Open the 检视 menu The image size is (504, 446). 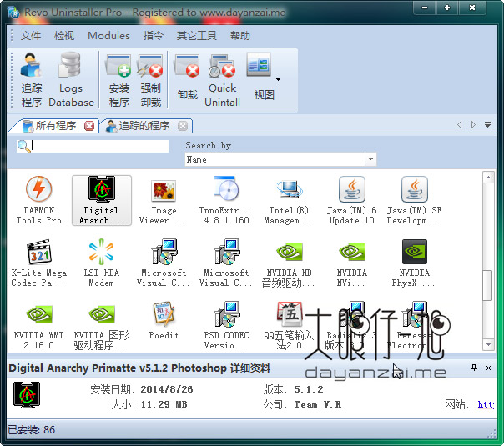pos(64,35)
